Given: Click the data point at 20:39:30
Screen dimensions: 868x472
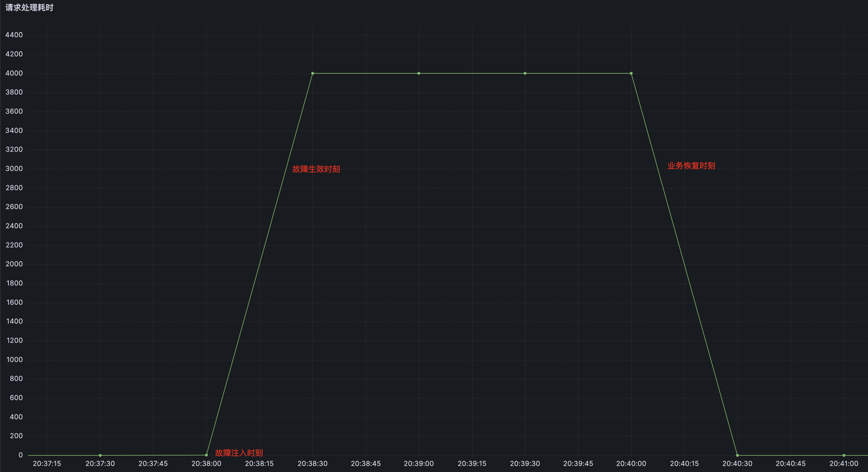Looking at the screenshot, I should [525, 73].
